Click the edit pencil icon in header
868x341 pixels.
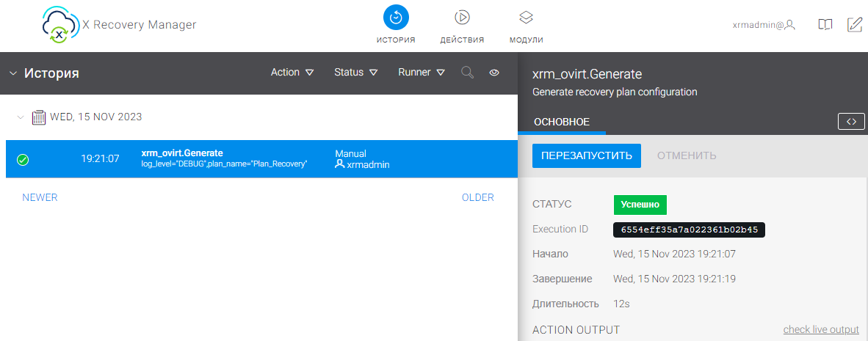(855, 25)
